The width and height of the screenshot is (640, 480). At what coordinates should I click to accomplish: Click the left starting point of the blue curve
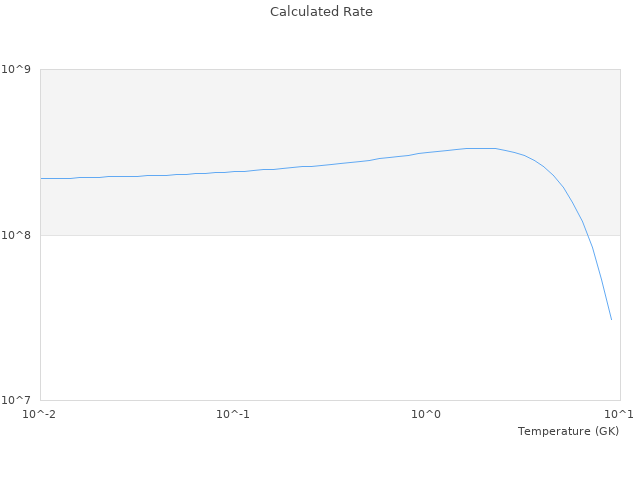[41, 178]
